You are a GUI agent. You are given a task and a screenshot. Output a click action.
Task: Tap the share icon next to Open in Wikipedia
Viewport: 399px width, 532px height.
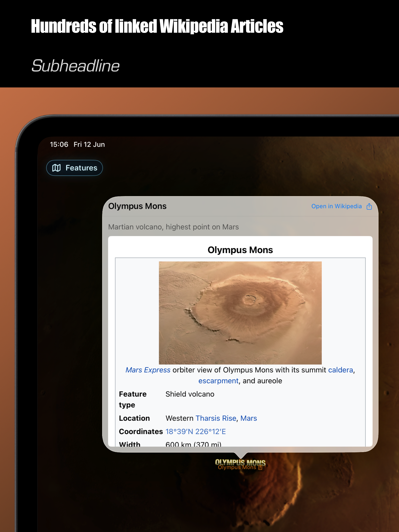[369, 206]
